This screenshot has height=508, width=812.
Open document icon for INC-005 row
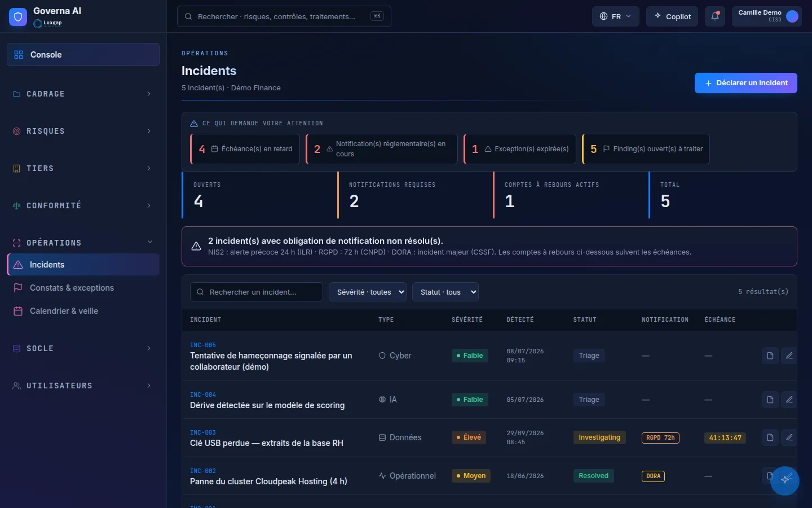pos(770,356)
